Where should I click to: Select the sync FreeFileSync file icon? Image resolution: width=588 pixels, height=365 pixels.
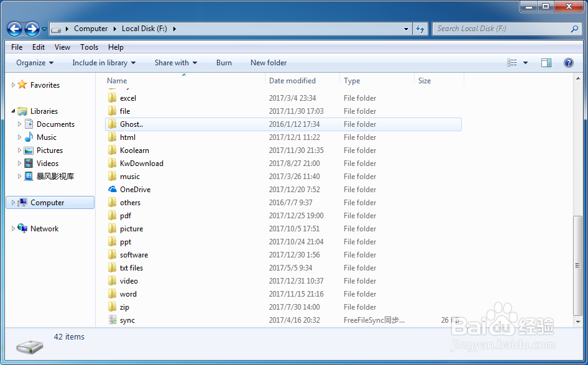click(x=112, y=320)
